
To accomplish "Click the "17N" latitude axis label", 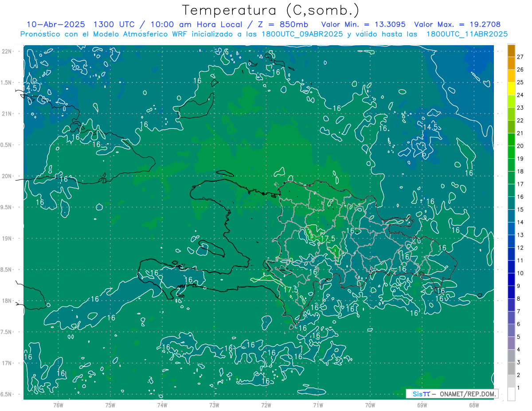I will (x=7, y=363).
